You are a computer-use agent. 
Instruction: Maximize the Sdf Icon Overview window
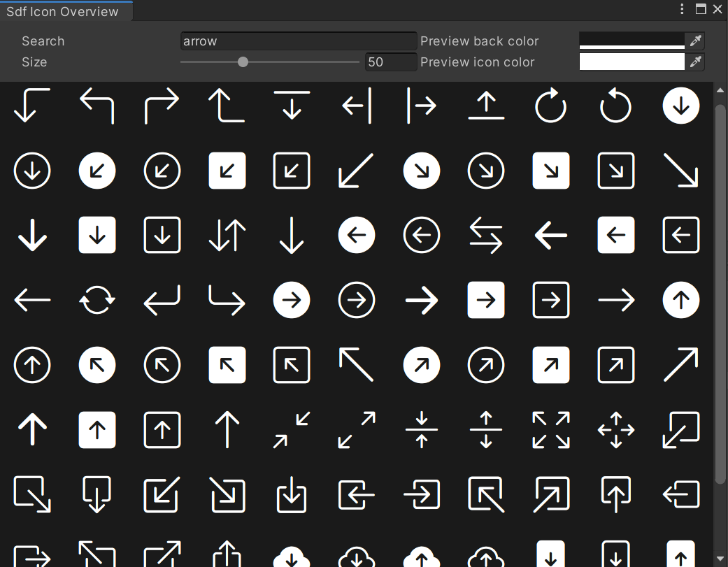click(701, 9)
